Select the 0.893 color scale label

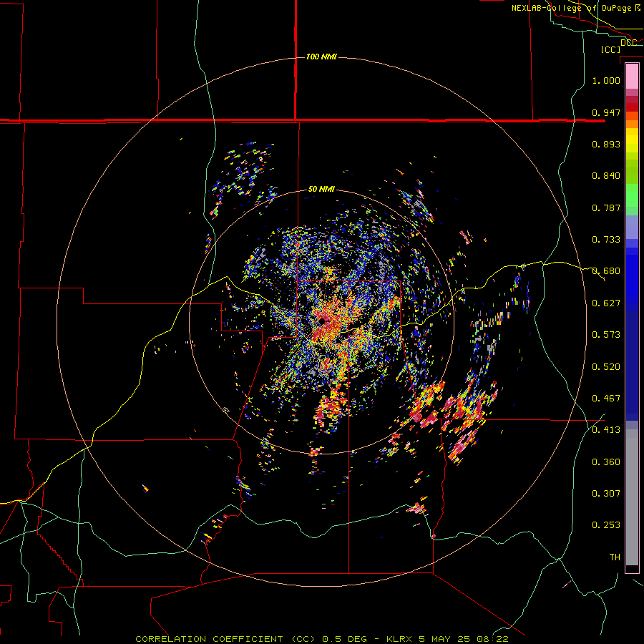(606, 144)
